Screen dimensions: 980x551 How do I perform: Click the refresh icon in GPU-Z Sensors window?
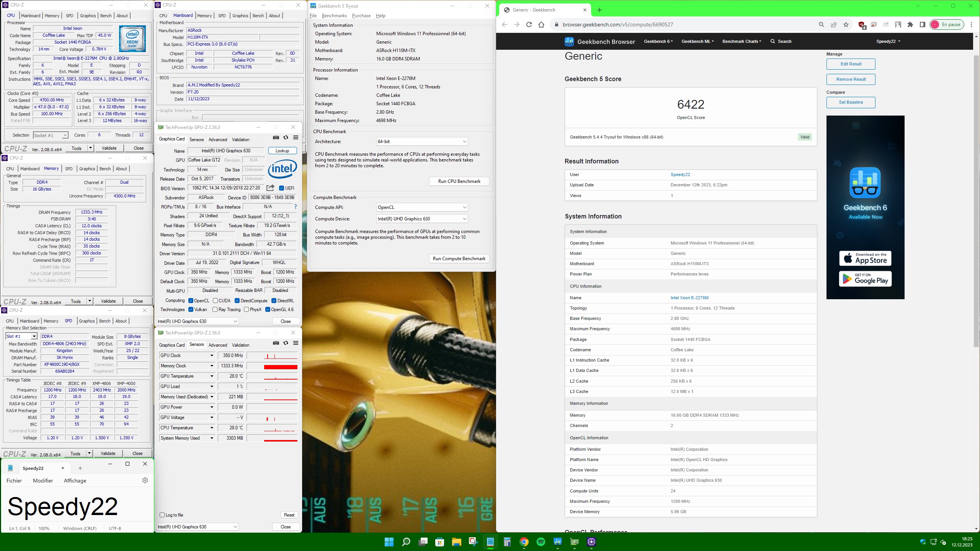point(286,343)
